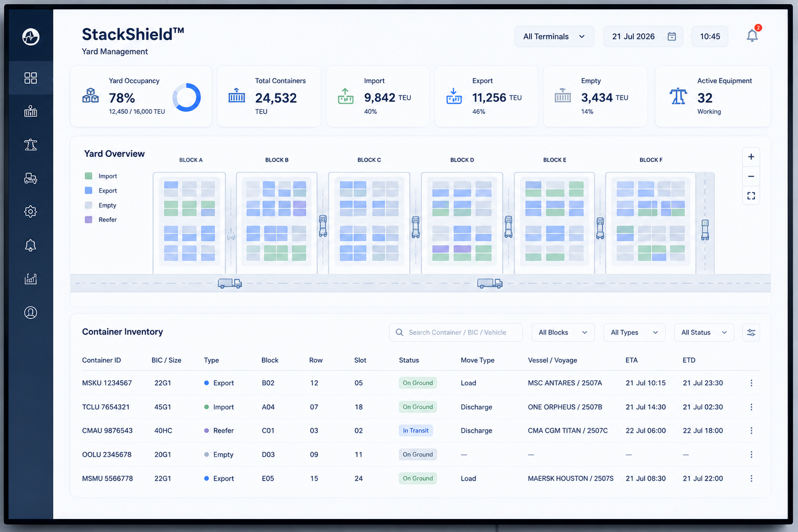Open the settings gear icon in sidebar

[x=31, y=211]
